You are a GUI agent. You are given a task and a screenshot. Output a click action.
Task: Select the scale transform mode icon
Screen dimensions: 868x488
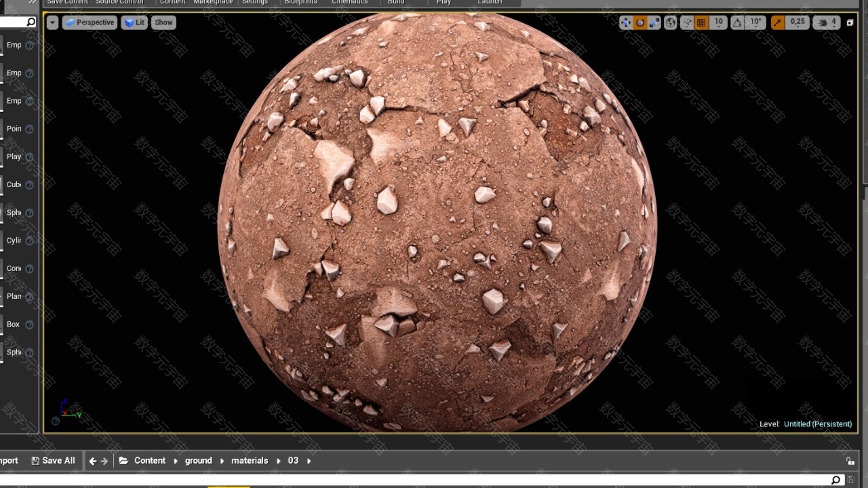(654, 22)
